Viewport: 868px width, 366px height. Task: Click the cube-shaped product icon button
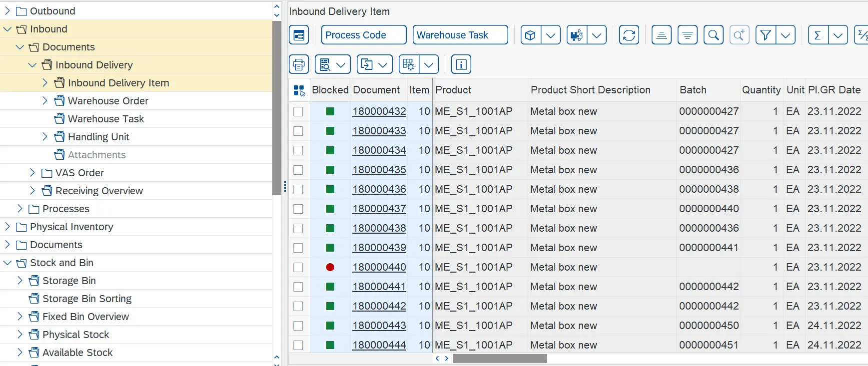coord(531,35)
